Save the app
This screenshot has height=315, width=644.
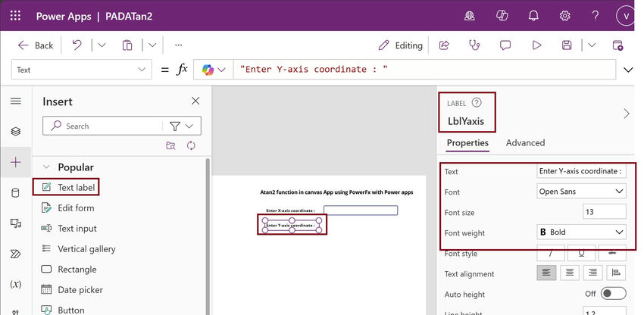pos(567,45)
